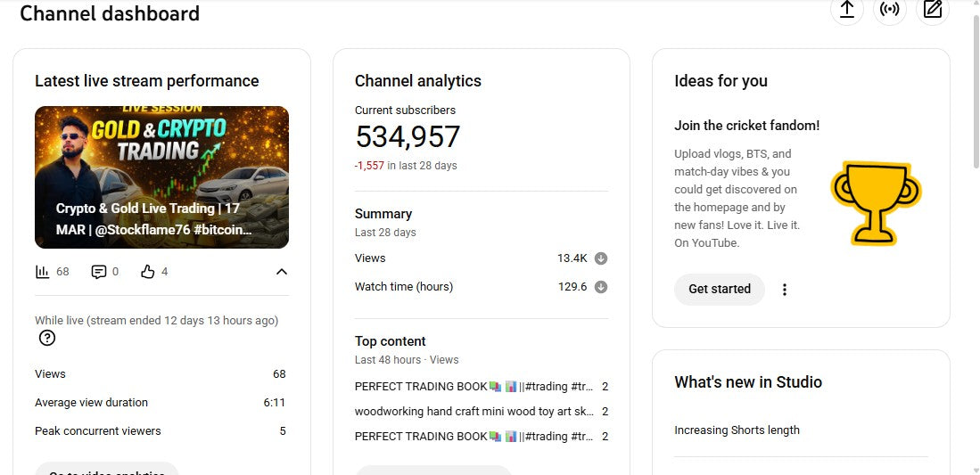Open the create post pencil icon
Screen dimensions: 980x475
pyautogui.click(x=933, y=10)
